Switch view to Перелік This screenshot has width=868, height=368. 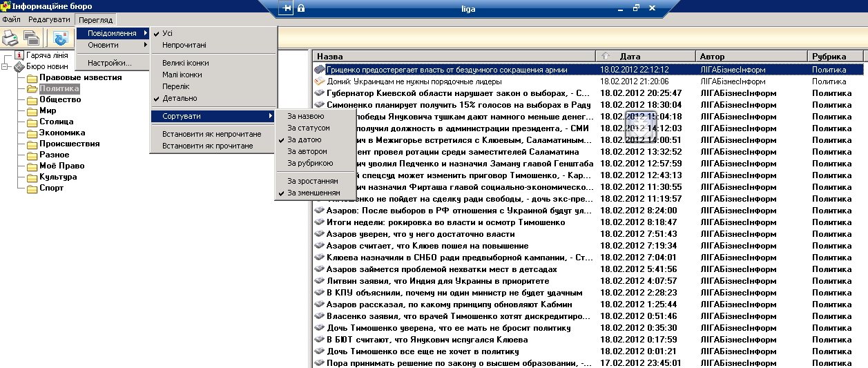[x=213, y=86]
